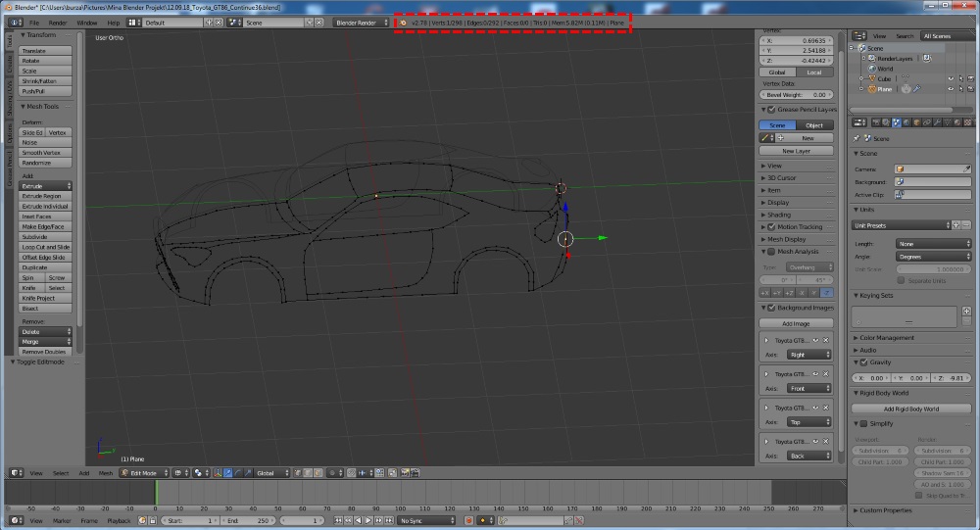
Task: Click the Add Image button
Action: (796, 323)
